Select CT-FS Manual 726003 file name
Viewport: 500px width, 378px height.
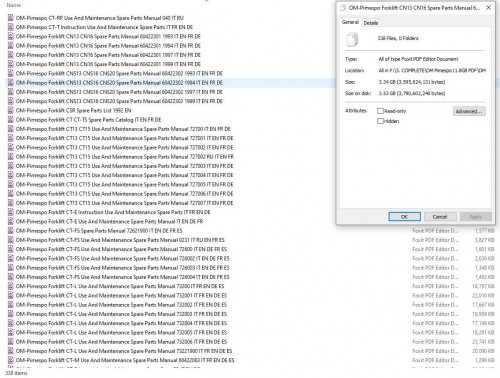tap(122, 268)
